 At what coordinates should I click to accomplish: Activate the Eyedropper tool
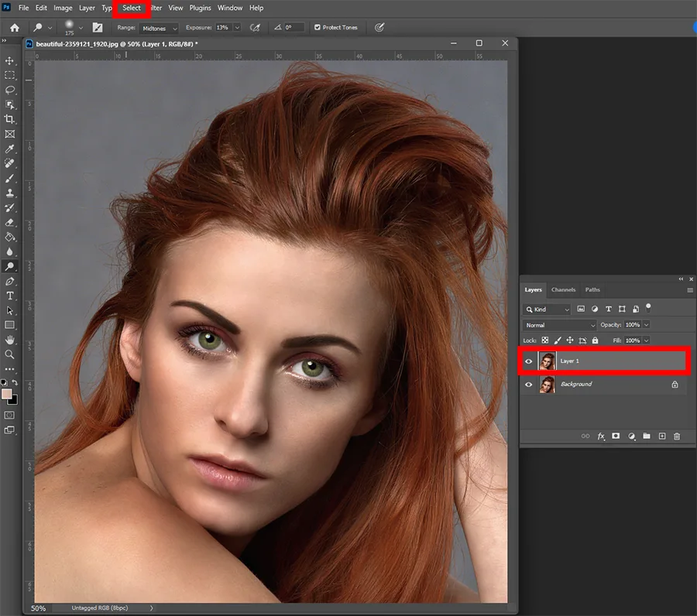[10, 149]
